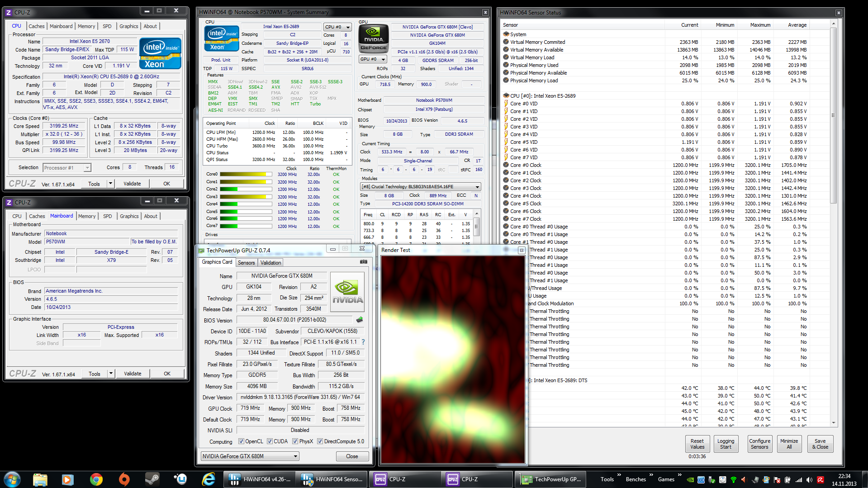Screen dimensions: 868x488
Task: Click the Intel Xeon logo in CPU-Z
Action: 161,54
